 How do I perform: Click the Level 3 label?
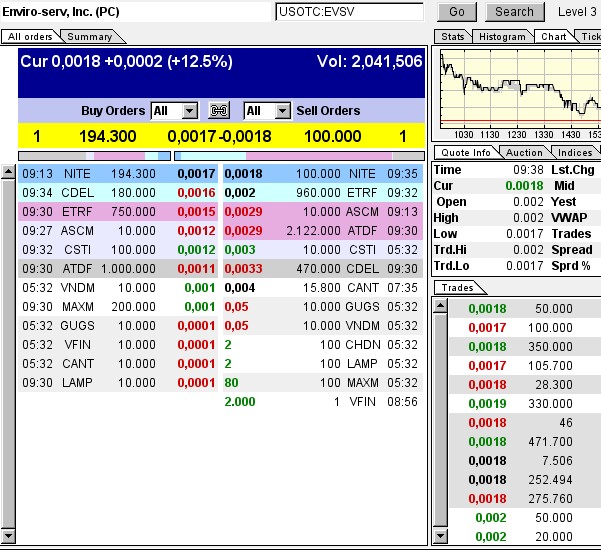577,12
